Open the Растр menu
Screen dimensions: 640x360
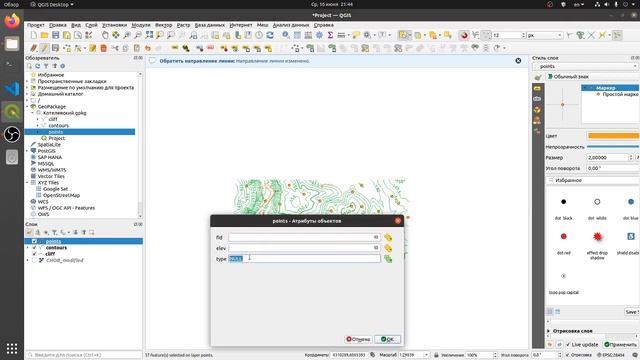(183, 25)
